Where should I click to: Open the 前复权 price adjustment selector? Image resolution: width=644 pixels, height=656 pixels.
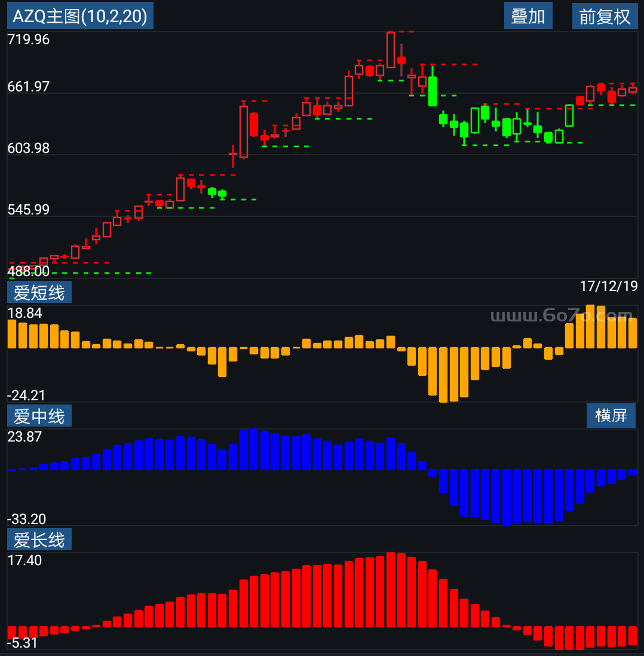pyautogui.click(x=605, y=16)
